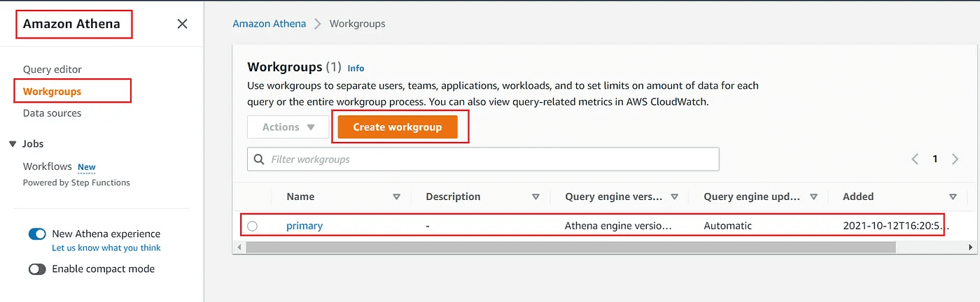Select Workgroups in the sidebar

pyautogui.click(x=52, y=92)
